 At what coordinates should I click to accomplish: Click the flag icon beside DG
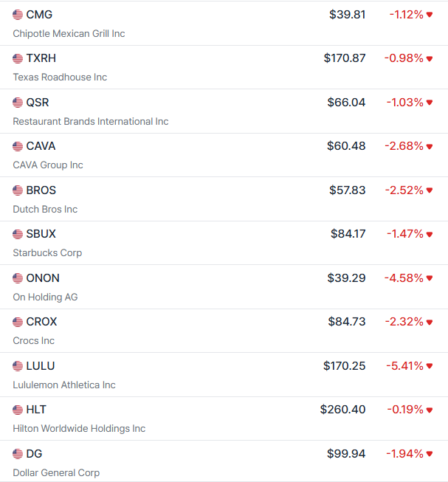coord(18,454)
